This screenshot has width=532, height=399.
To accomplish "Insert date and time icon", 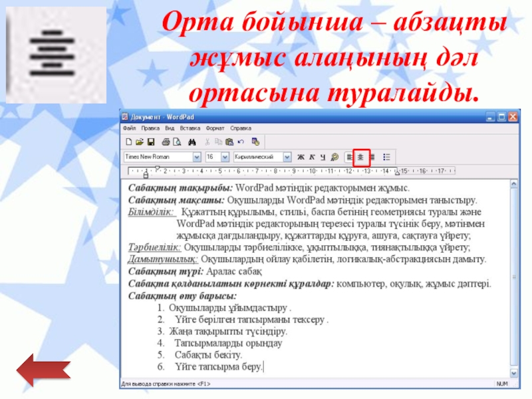I will [x=255, y=142].
